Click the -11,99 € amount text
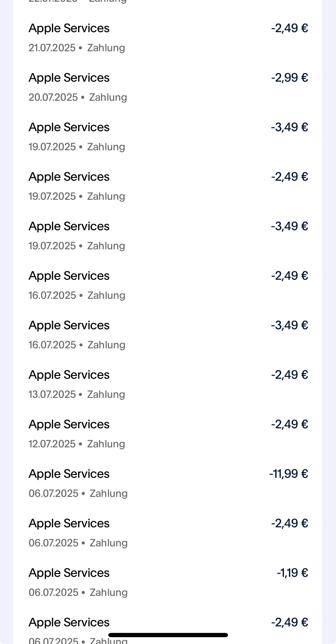The image size is (336, 644). pos(288,474)
